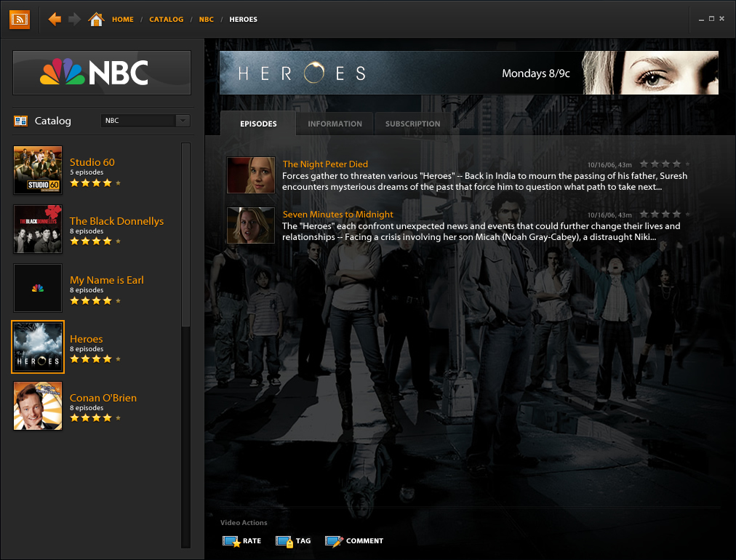Open the NBC catalog dropdown

click(183, 121)
